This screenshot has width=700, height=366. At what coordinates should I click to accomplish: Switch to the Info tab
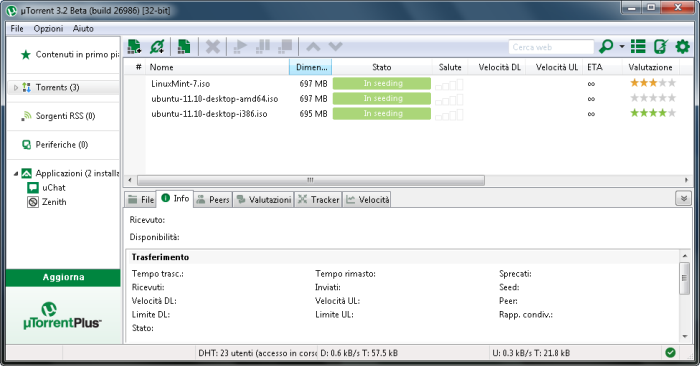click(175, 198)
